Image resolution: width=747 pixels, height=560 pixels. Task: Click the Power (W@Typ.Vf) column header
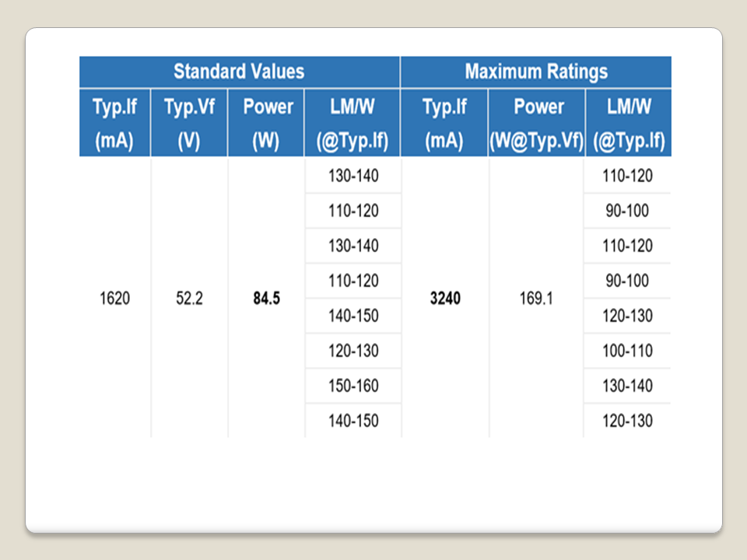(x=536, y=124)
